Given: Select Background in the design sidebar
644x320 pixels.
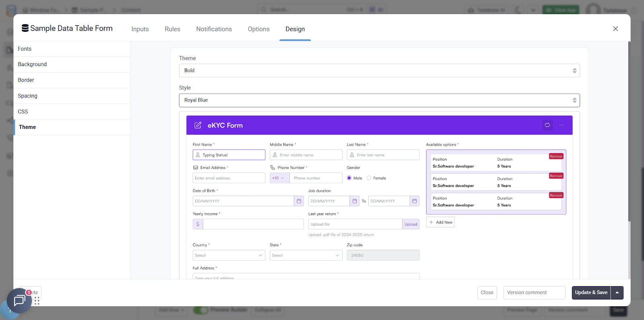Looking at the screenshot, I should click(32, 64).
